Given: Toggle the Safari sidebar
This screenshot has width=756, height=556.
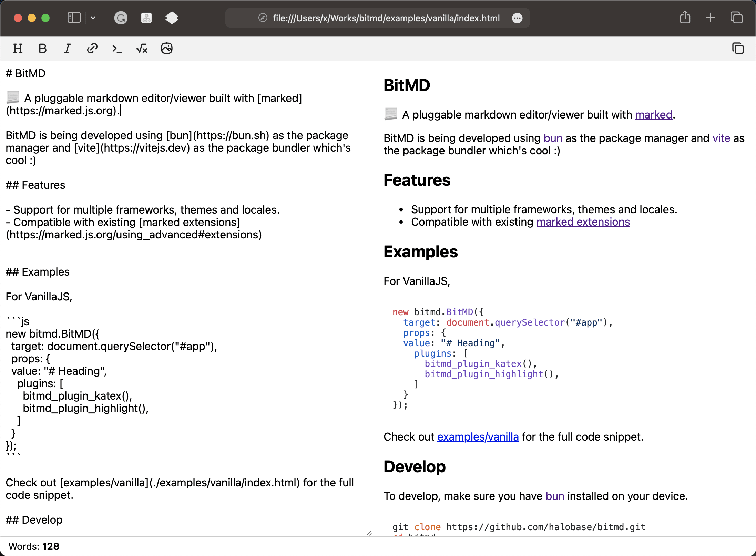Looking at the screenshot, I should point(74,18).
